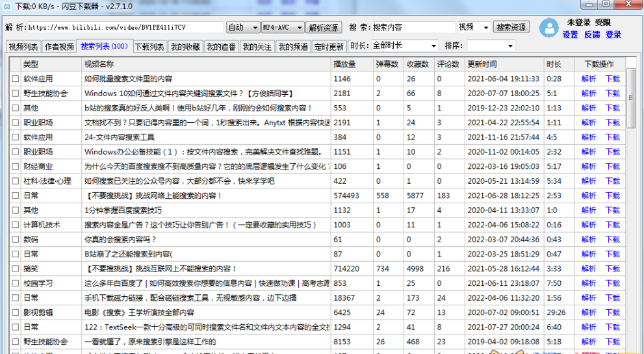Click the app icon in title bar

tap(6, 6)
